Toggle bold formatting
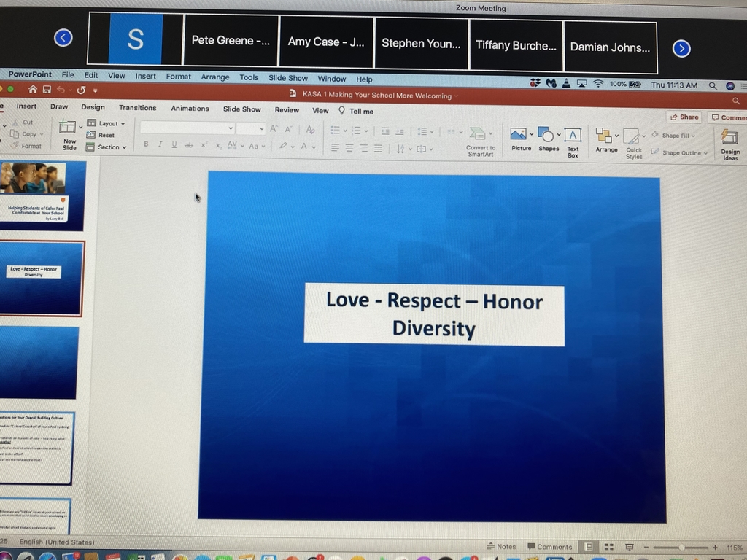 [146, 144]
